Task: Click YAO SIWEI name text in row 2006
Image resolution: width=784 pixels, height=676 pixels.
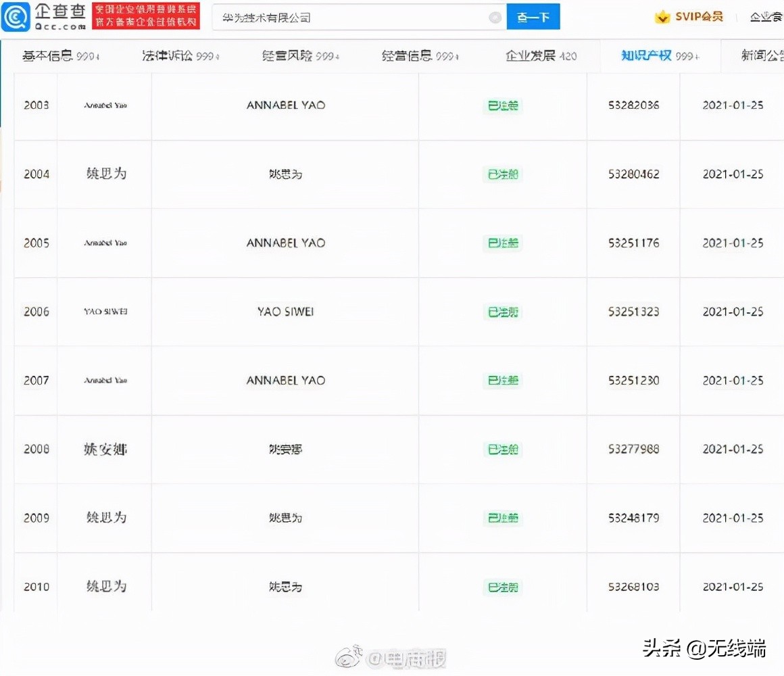Action: [x=285, y=312]
